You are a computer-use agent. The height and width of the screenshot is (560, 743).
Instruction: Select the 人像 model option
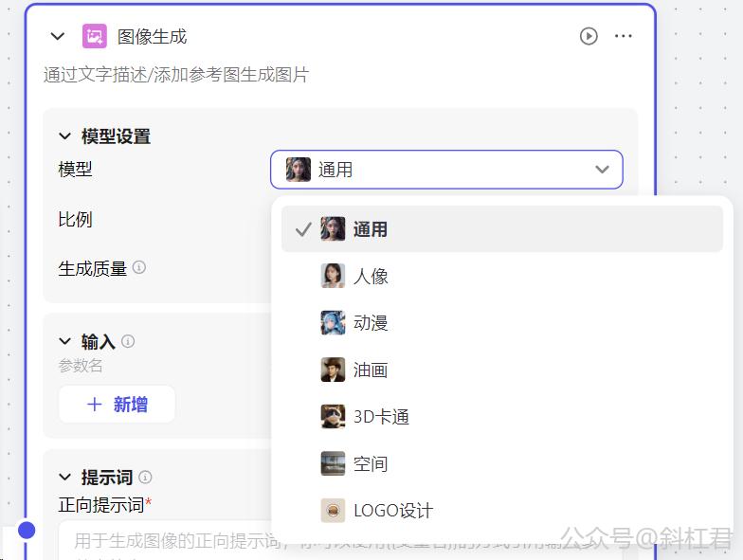pyautogui.click(x=502, y=277)
